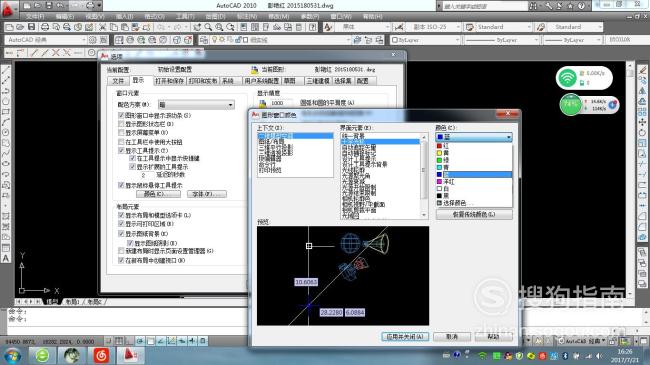Open the ByLayer color control dropdown
This screenshot has height=365, width=650.
pyautogui.click(x=425, y=40)
